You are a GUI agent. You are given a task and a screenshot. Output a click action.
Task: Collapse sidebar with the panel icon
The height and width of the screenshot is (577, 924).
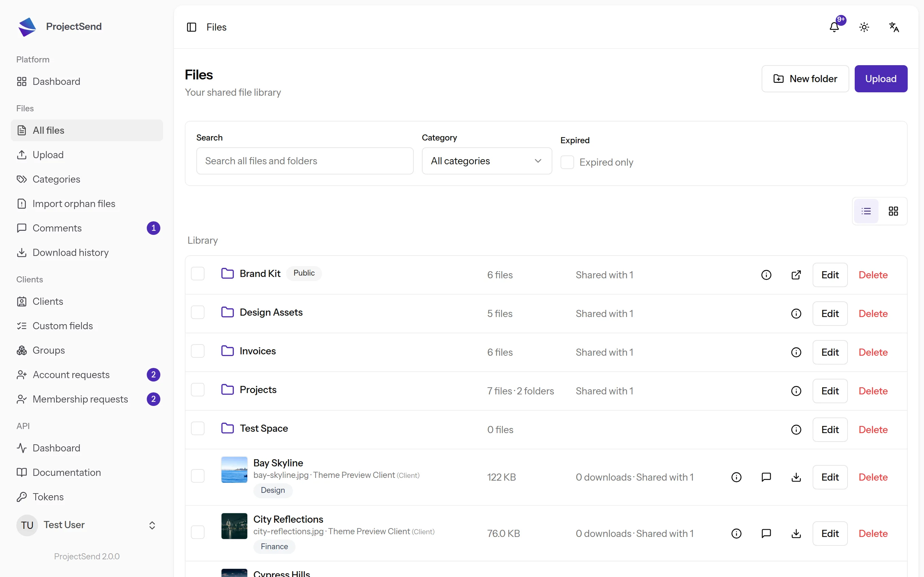coord(191,27)
